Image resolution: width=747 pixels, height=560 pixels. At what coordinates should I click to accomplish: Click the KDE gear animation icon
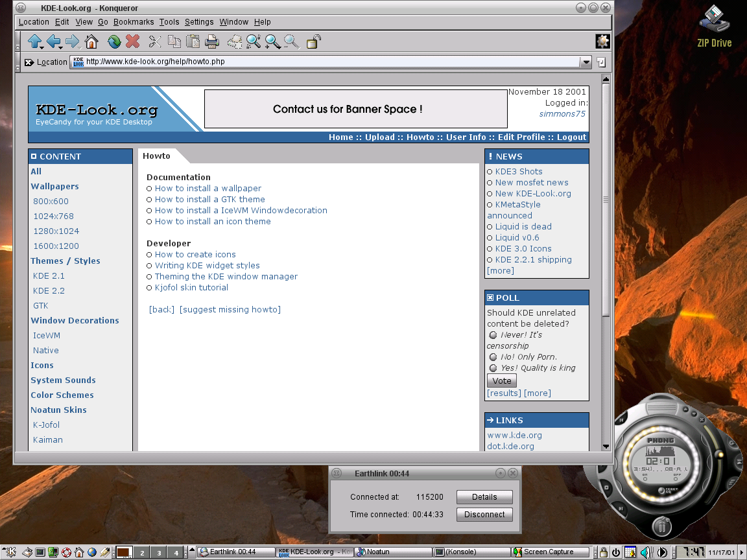pyautogui.click(x=602, y=41)
